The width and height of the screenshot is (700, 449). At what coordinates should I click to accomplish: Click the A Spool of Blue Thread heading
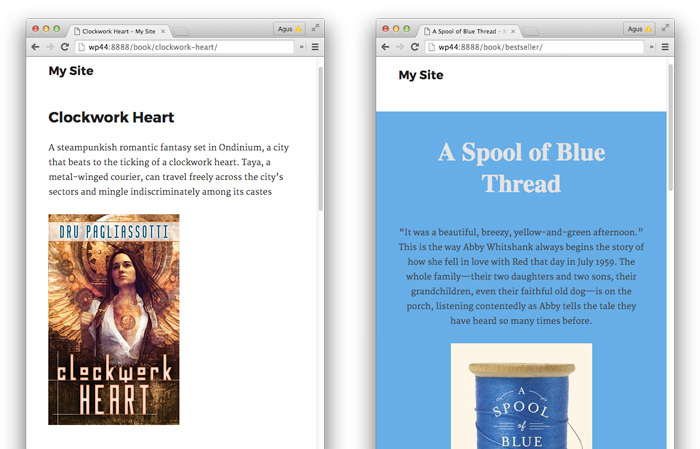[521, 168]
